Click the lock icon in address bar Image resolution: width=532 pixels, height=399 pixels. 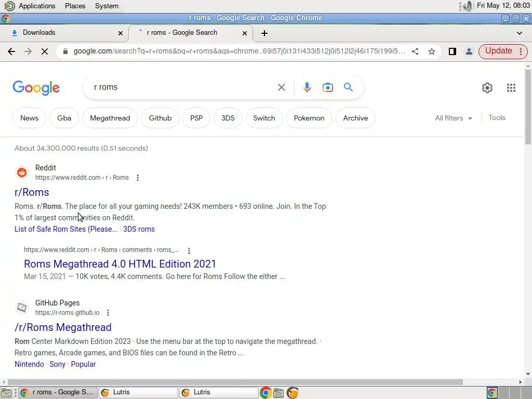click(65, 51)
